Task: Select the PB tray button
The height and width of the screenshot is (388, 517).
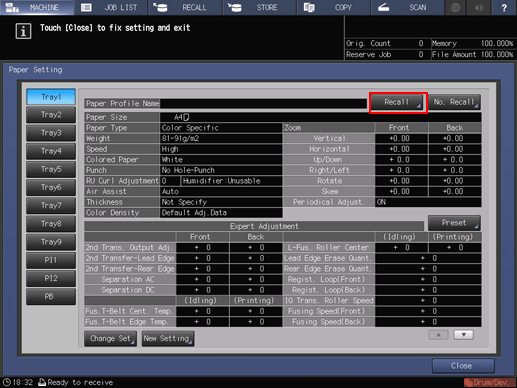Action: tap(51, 296)
